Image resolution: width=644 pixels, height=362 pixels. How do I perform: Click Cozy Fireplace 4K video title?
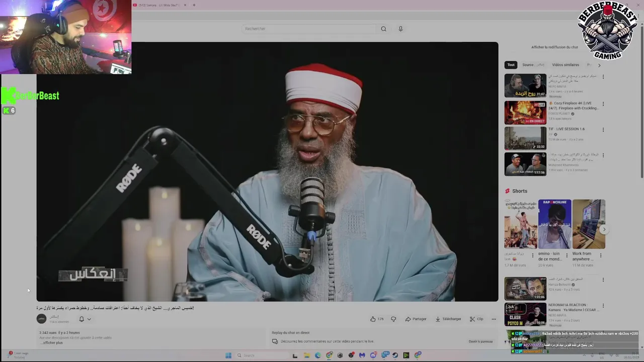574,106
